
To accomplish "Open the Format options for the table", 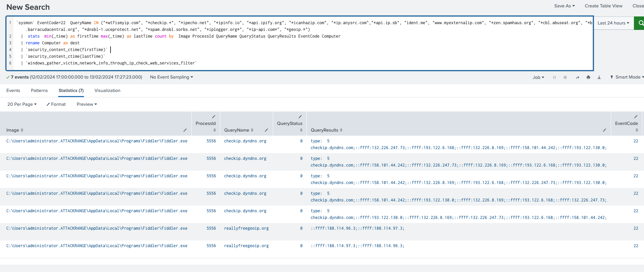I will click(56, 104).
